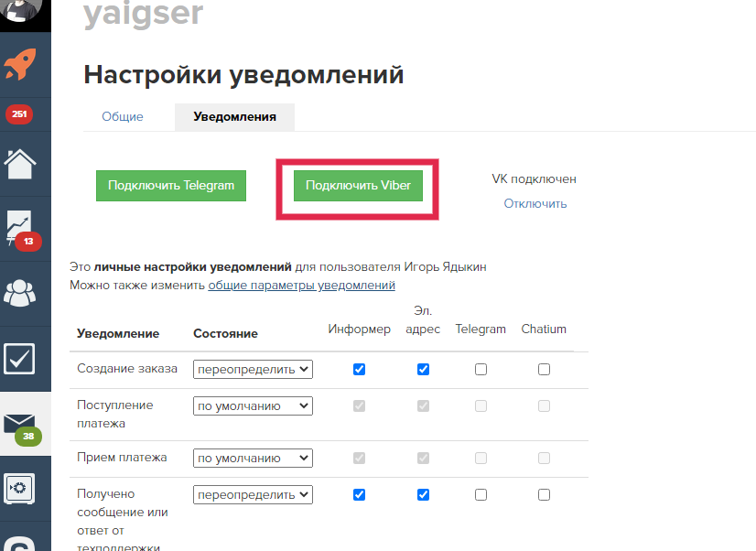Open the state dropdown for Прием платежа
This screenshot has height=551, width=756.
[x=254, y=458]
